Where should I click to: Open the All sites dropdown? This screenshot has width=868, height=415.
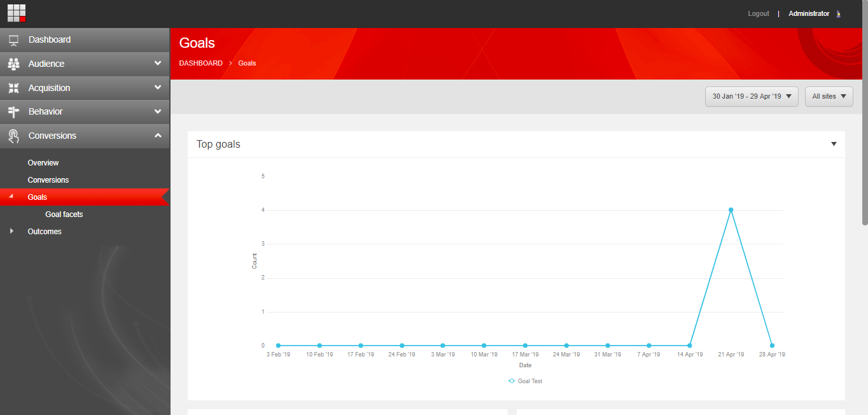pos(829,97)
